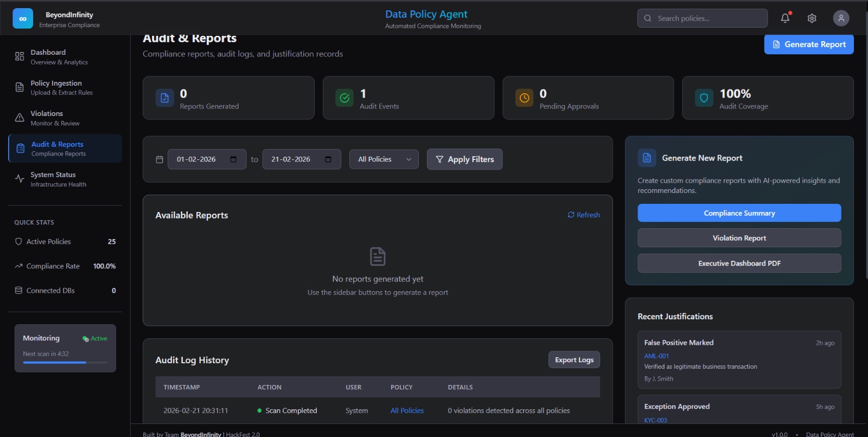This screenshot has height=437, width=868.
Task: Click the Monitoring next scan progress bar
Action: pyautogui.click(x=65, y=362)
